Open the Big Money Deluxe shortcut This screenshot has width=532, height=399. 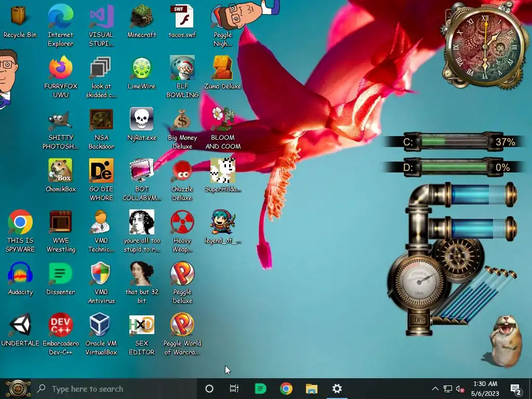tap(182, 128)
